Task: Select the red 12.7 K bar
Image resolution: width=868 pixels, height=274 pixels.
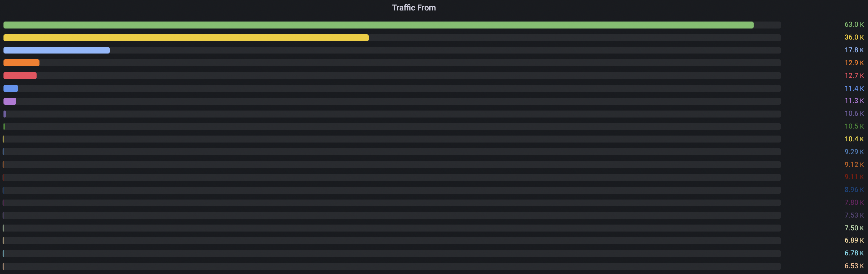Action: tap(20, 76)
